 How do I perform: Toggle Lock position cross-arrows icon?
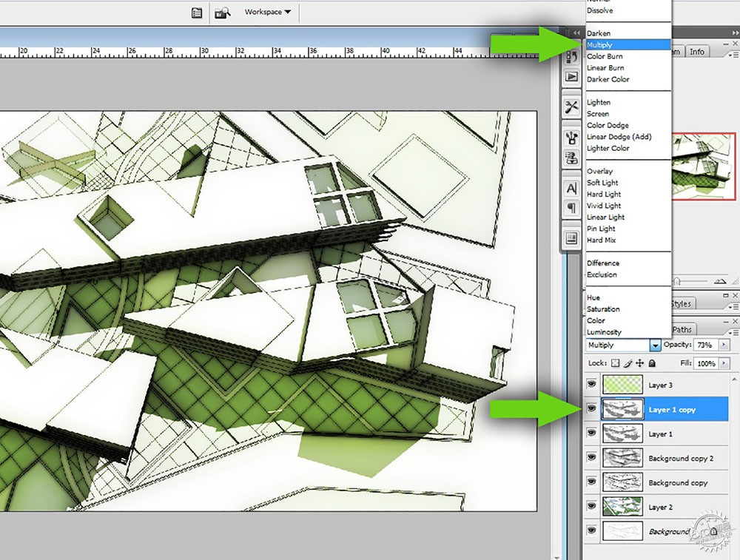pos(639,363)
